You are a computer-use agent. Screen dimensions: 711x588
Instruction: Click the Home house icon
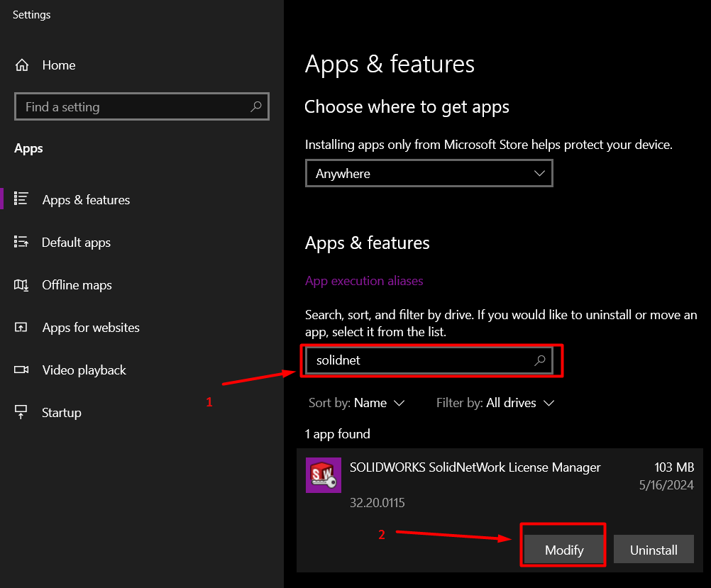[21, 65]
